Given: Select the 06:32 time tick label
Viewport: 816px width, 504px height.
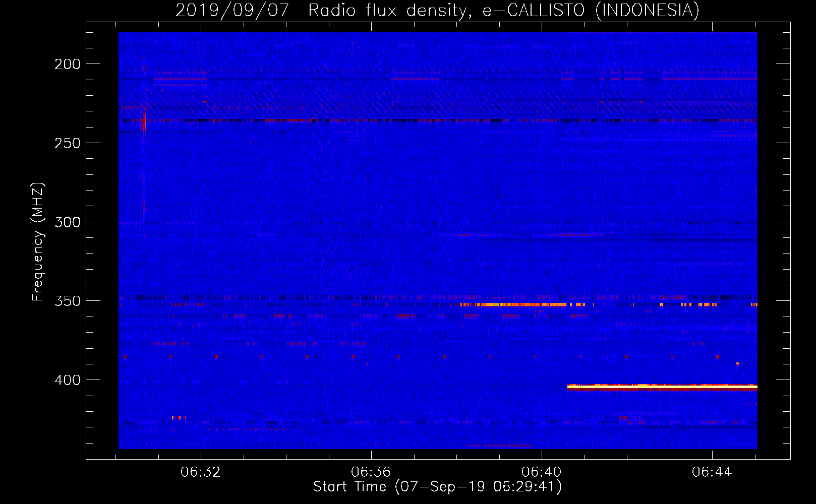Looking at the screenshot, I should click(201, 472).
